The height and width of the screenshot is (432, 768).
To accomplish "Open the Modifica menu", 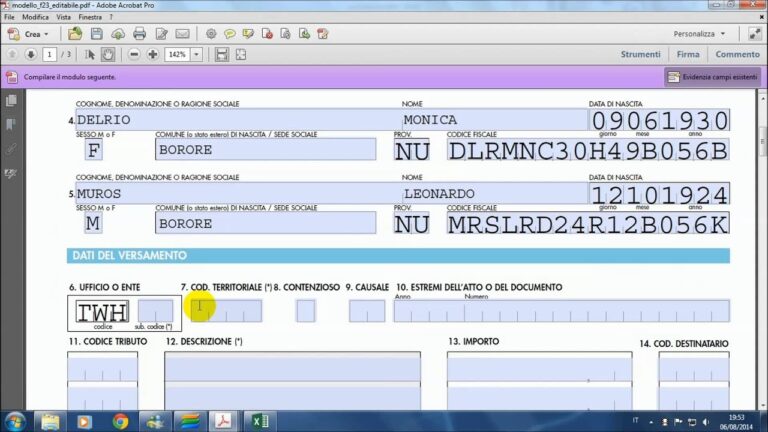I will [x=35, y=17].
